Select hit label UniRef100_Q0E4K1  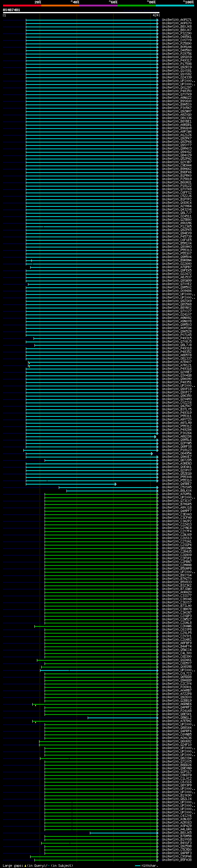[177, 467]
